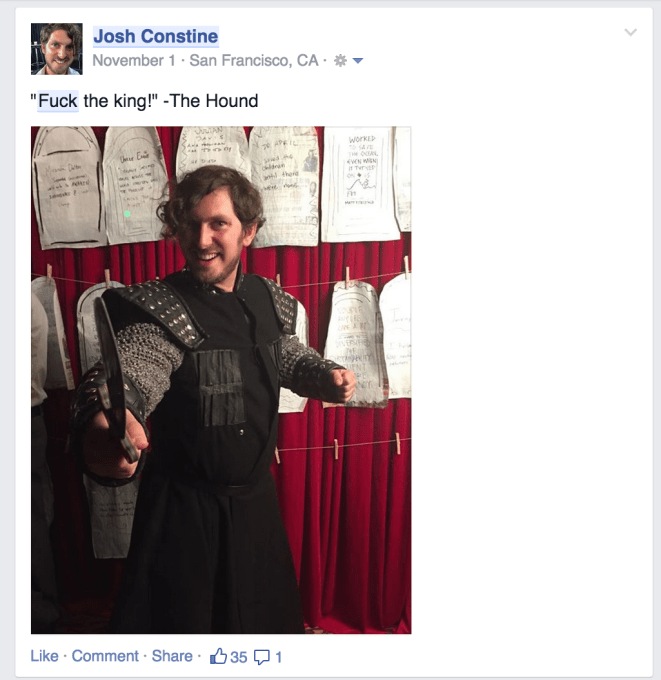Click the November 1 timestamp
The height and width of the screenshot is (680, 661).
[x=134, y=60]
